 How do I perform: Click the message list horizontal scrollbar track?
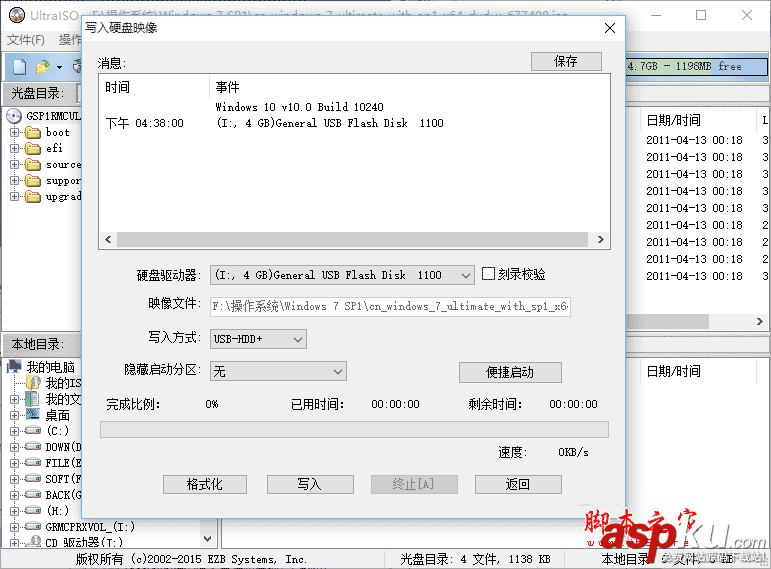click(353, 240)
